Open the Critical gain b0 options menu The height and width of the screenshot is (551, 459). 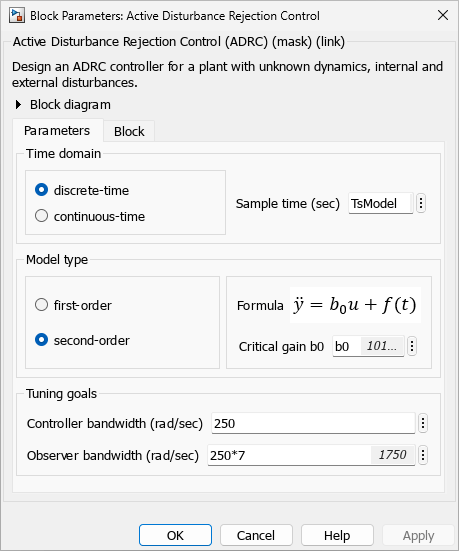[412, 346]
